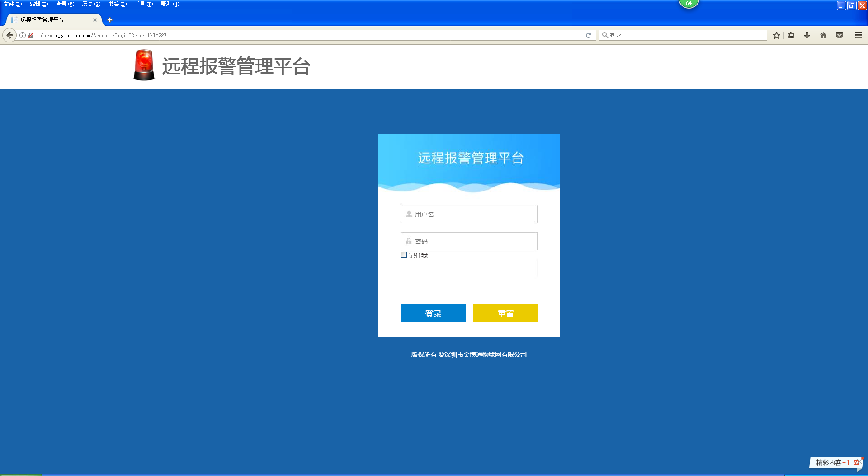Open the 文件 menu

coord(12,4)
